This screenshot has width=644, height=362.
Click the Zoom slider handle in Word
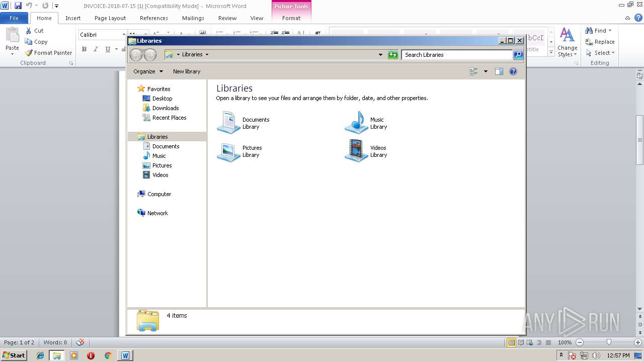[609, 342]
